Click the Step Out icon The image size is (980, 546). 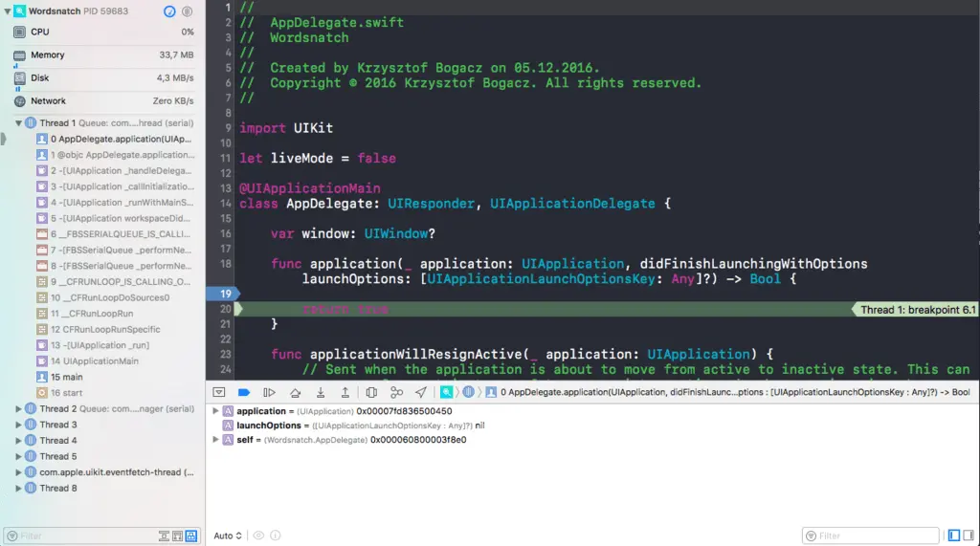(x=345, y=392)
